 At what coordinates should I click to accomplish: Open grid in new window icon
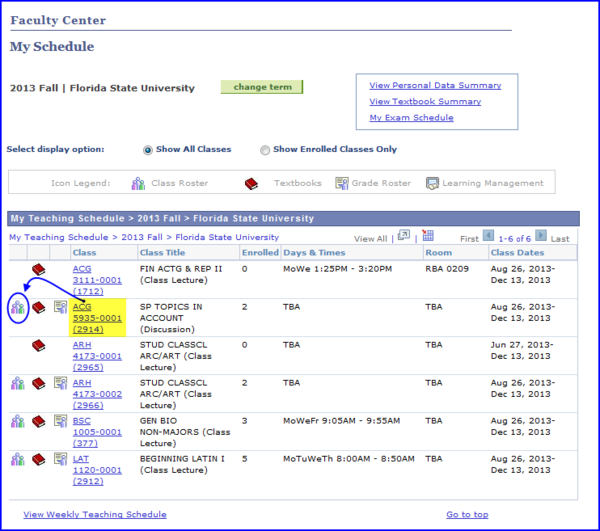[403, 237]
